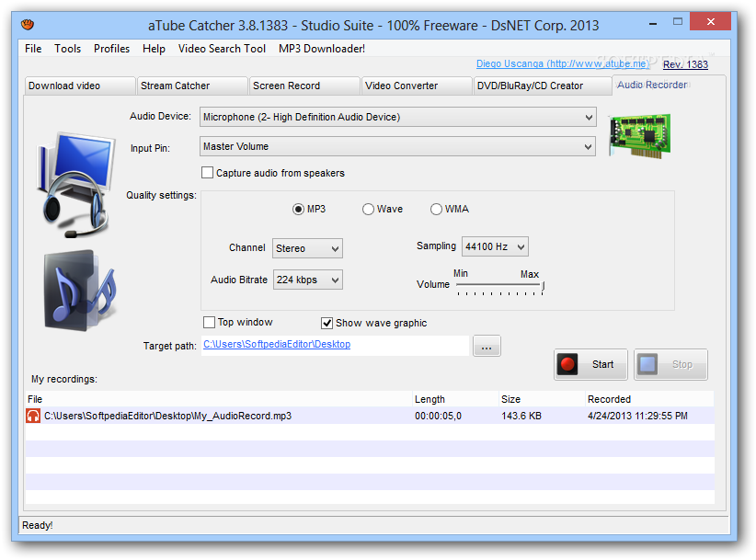Select the WMA format radio button

pos(436,209)
